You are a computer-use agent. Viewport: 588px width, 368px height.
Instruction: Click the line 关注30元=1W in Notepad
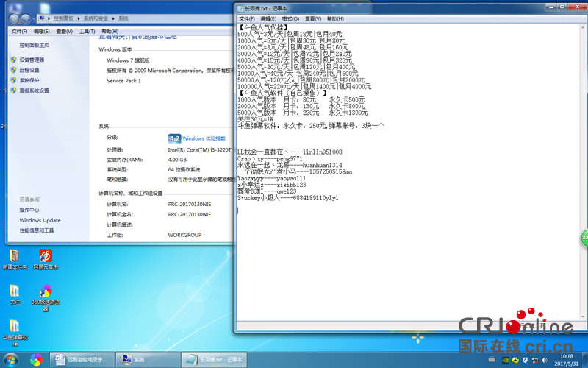point(255,119)
